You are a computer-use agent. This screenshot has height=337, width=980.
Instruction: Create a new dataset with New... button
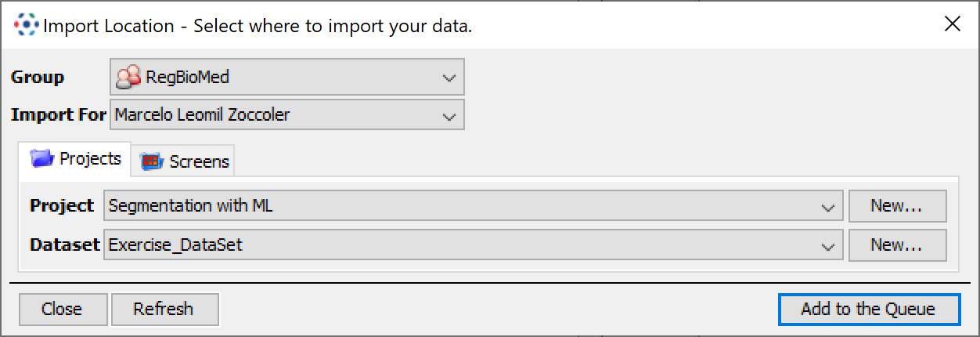point(897,245)
